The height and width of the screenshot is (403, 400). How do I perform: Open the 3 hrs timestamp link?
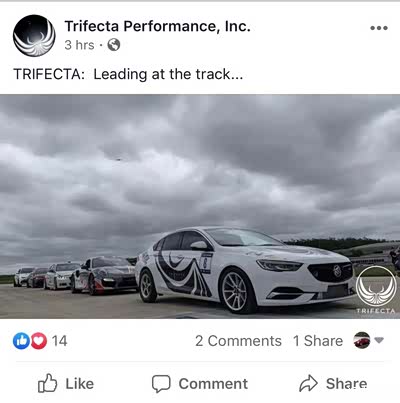(79, 45)
